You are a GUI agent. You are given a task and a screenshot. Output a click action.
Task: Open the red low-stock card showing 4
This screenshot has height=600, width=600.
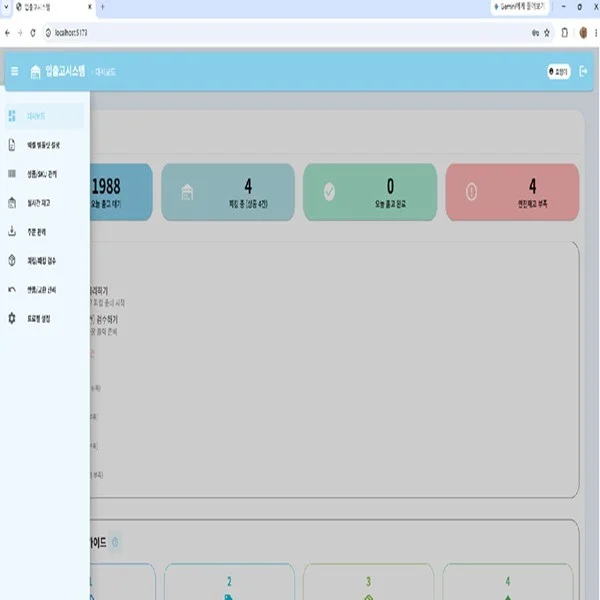pyautogui.click(x=512, y=192)
